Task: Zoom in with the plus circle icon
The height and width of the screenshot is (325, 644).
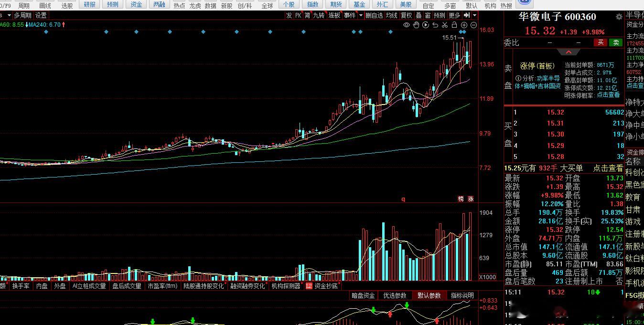Action: pyautogui.click(x=464, y=25)
